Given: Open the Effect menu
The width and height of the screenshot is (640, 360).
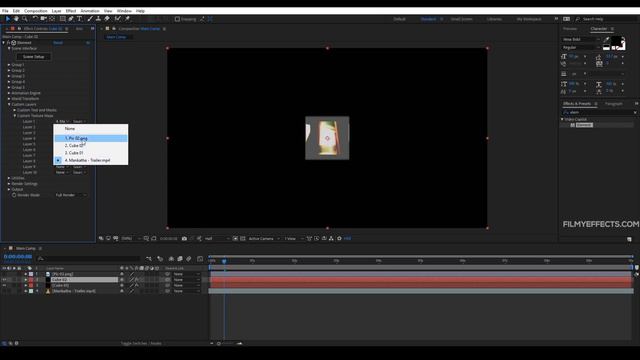Looking at the screenshot, I should 71,11.
